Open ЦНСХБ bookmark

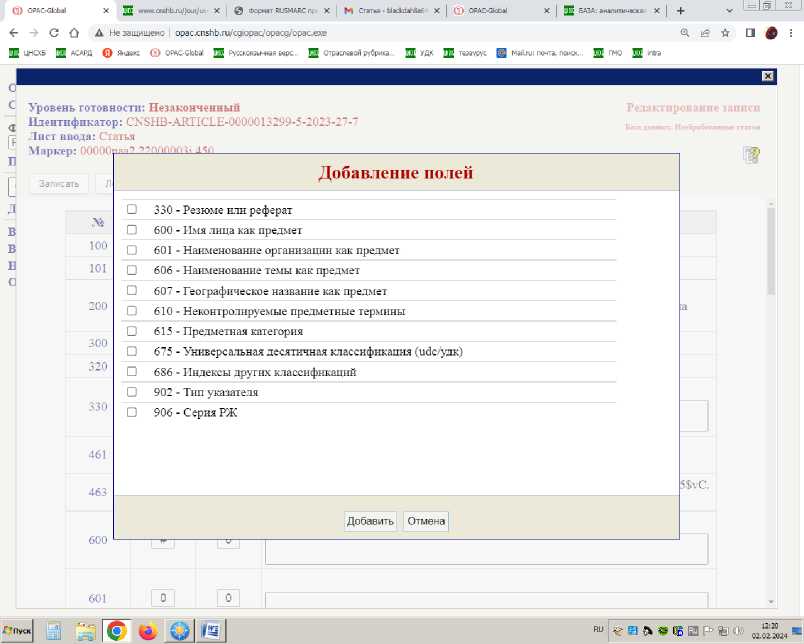(28, 53)
